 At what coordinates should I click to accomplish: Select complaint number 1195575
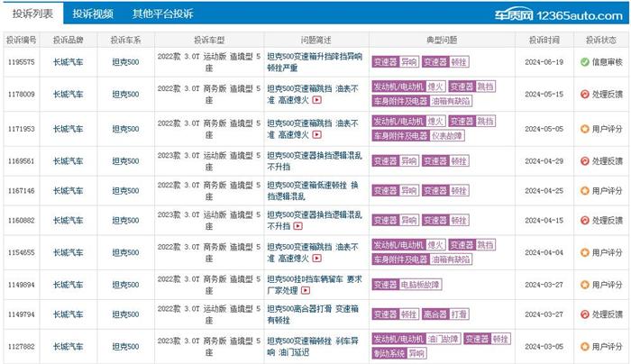pyautogui.click(x=22, y=62)
